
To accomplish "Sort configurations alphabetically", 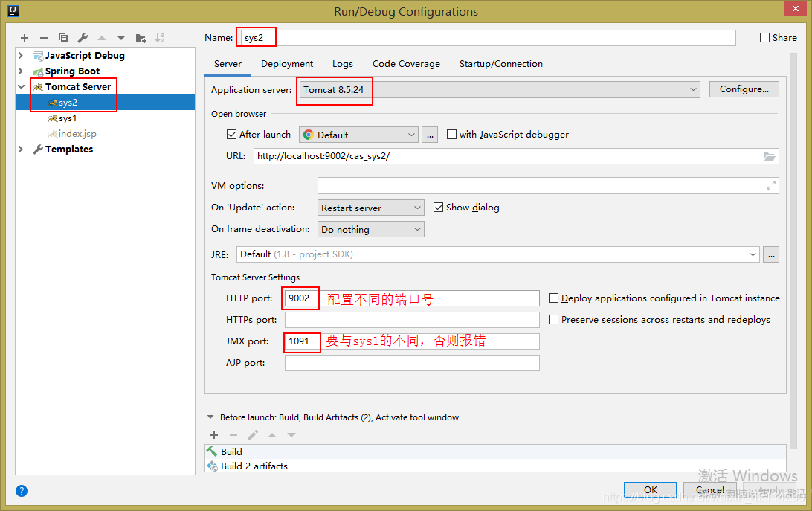I will pyautogui.click(x=160, y=38).
